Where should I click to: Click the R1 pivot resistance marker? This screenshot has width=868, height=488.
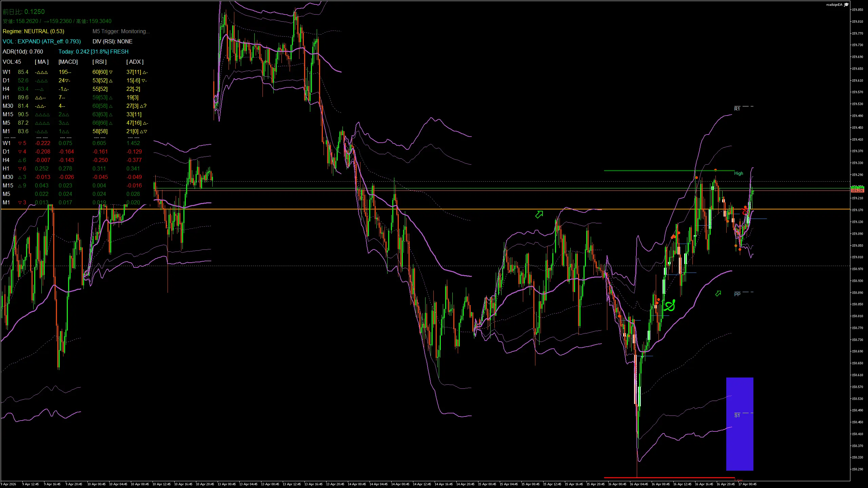[737, 108]
